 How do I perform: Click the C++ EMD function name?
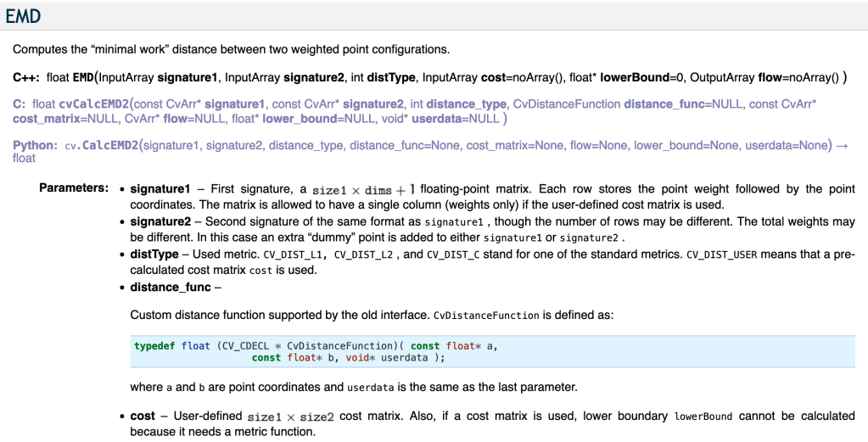pyautogui.click(x=82, y=77)
